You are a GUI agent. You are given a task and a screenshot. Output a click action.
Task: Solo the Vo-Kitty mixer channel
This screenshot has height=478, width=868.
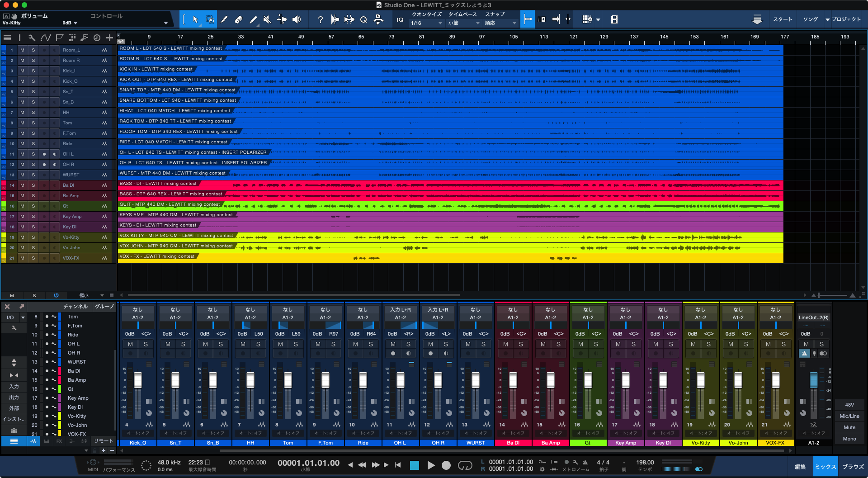(708, 344)
